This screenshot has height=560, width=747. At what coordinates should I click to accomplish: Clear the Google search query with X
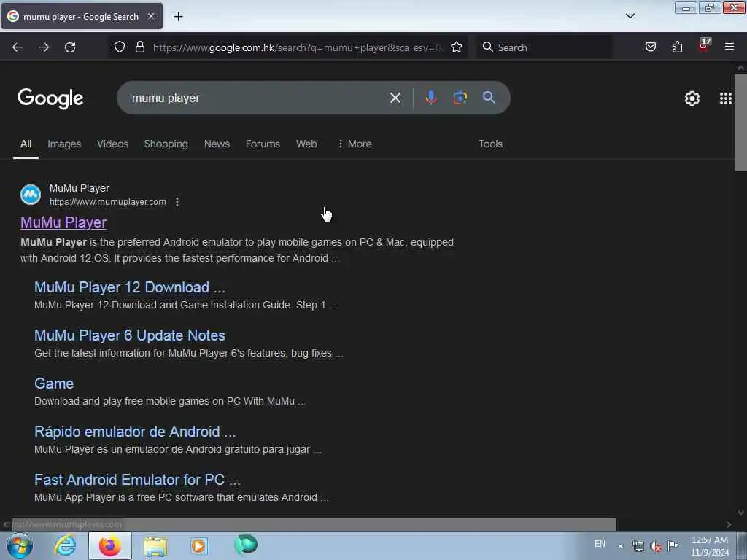pyautogui.click(x=395, y=98)
